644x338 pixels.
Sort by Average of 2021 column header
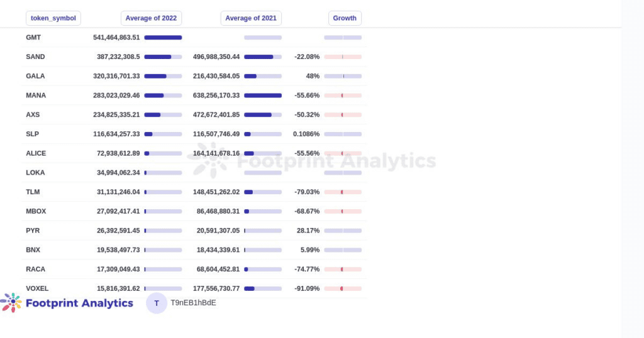pyautogui.click(x=251, y=18)
